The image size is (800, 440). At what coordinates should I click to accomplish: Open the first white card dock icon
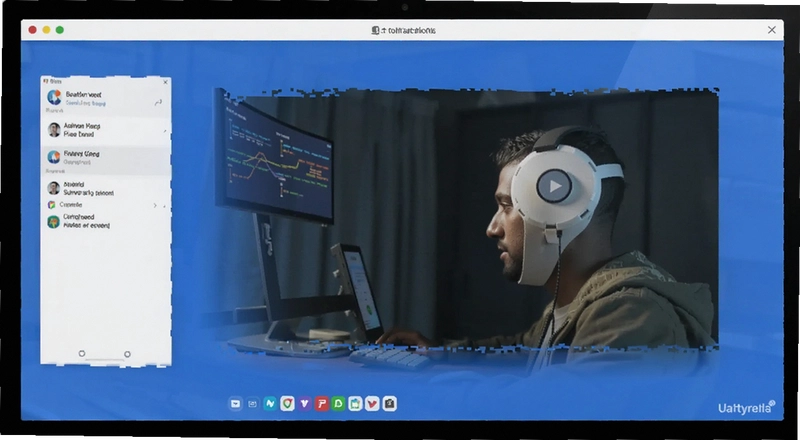[235, 404]
